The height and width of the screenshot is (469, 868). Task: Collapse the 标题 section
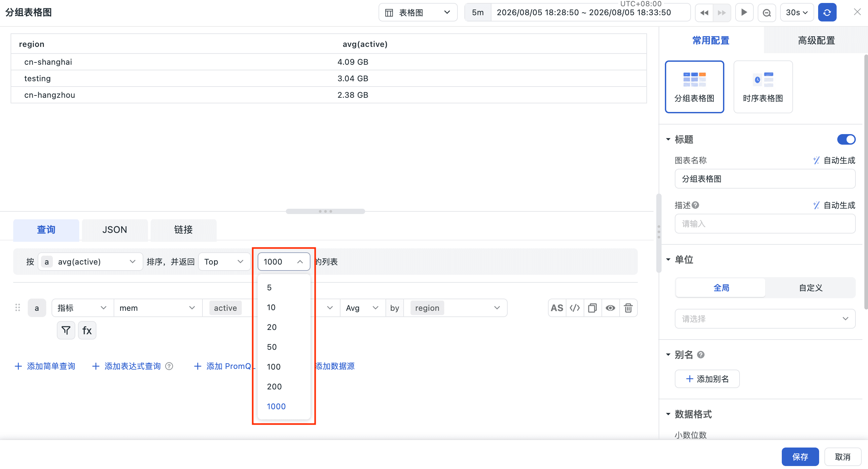[x=668, y=139]
